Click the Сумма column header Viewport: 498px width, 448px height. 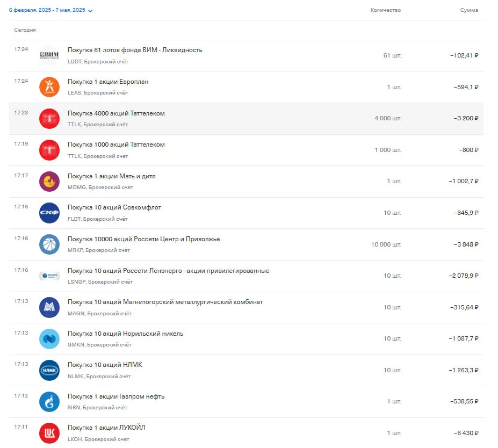click(x=469, y=10)
